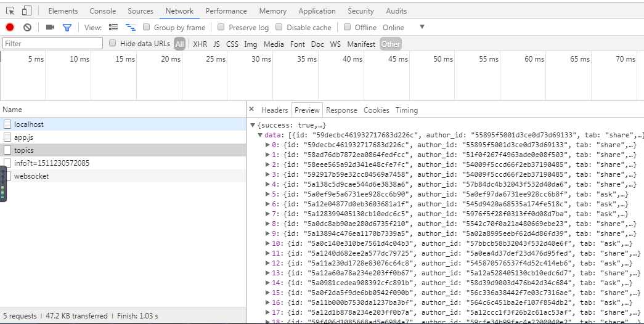Enable Group by frame checkbox
This screenshot has height=324, width=644.
point(146,27)
